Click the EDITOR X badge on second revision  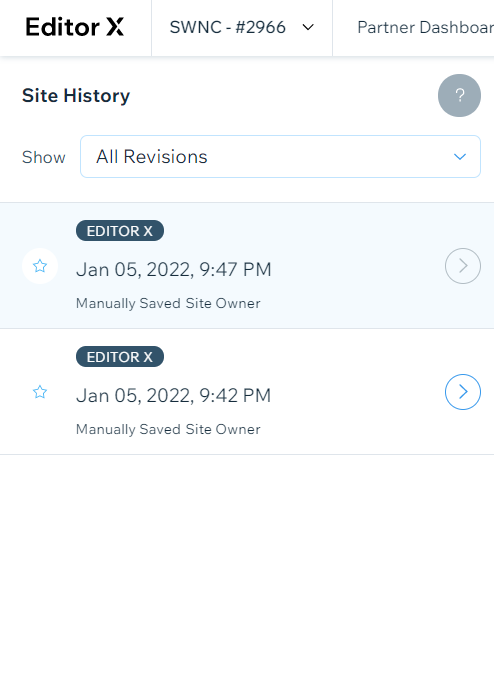120,357
